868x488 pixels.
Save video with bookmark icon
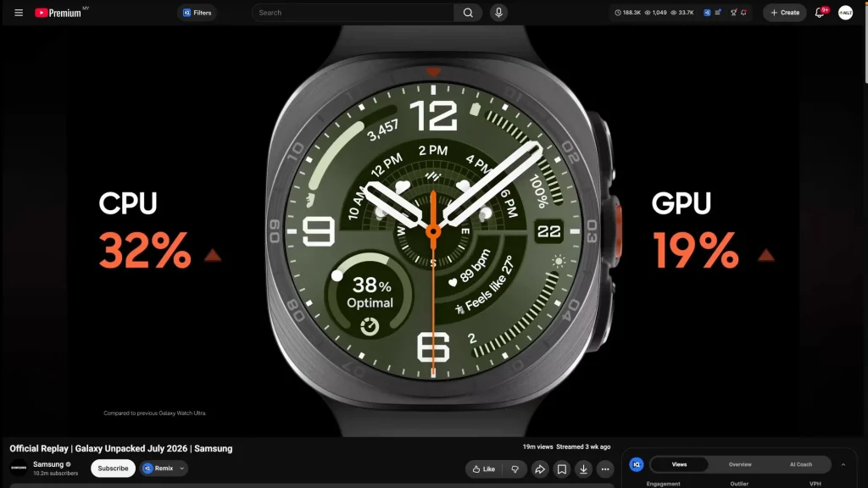click(561, 469)
